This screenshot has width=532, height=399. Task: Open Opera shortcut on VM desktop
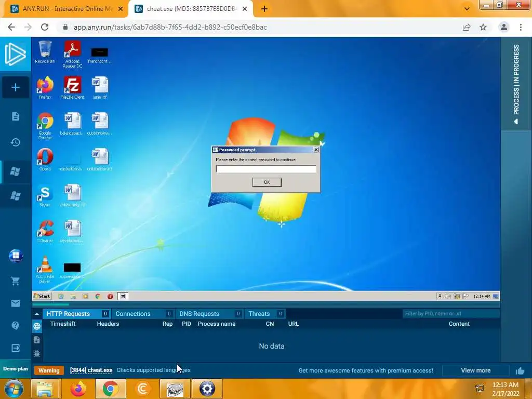click(x=45, y=159)
